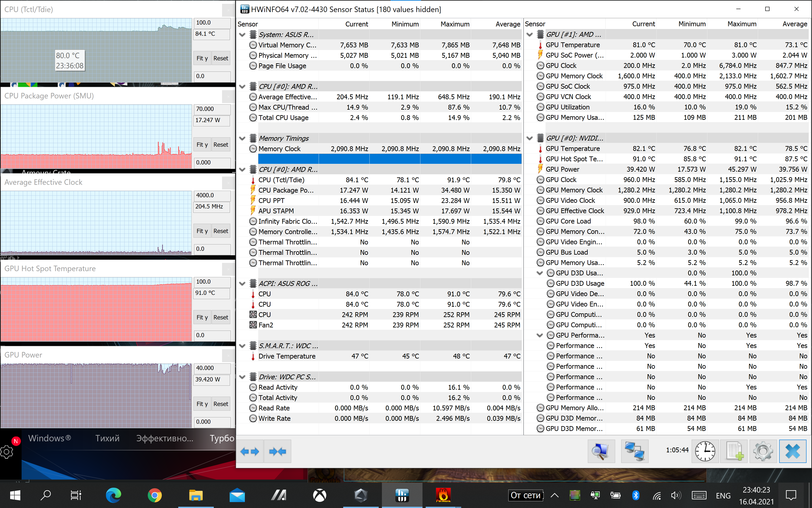Click the ENG language indicator
The image size is (812, 508).
[x=723, y=496]
